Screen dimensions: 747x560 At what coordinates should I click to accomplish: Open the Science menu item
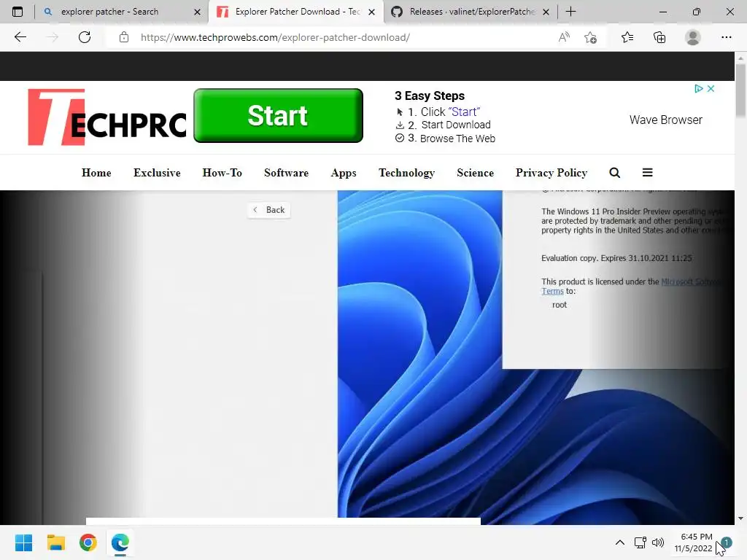coord(475,173)
